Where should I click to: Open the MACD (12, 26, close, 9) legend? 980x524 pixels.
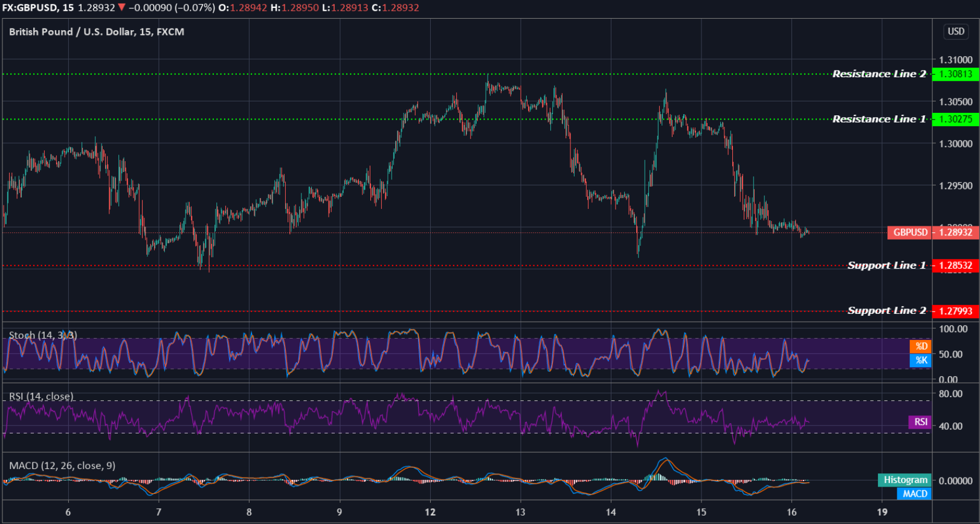62,465
